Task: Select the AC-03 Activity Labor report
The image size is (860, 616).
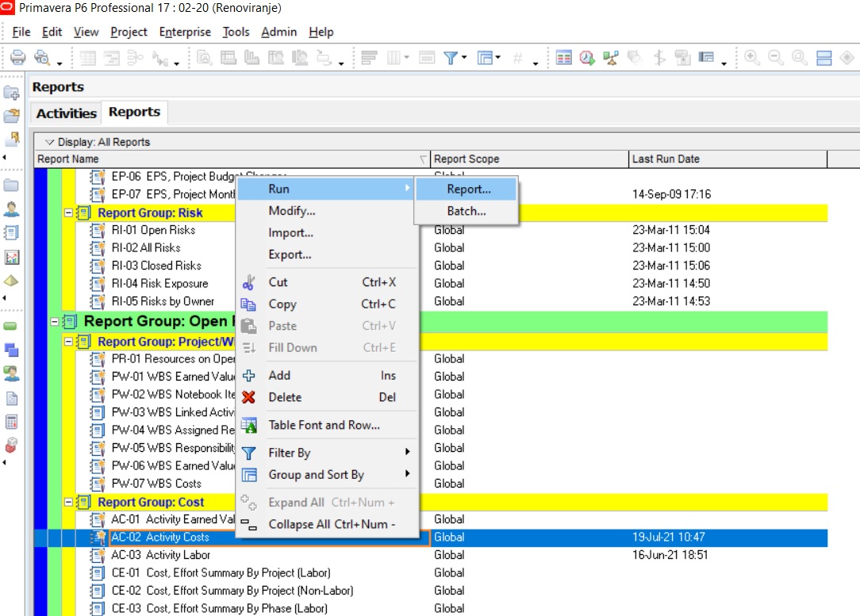Action: click(x=161, y=555)
